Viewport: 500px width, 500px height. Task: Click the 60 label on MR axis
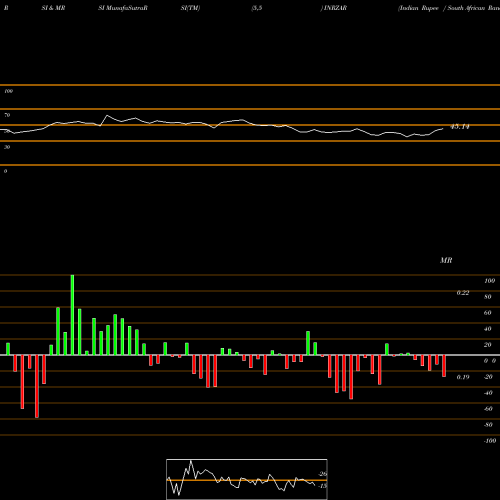[x=488, y=313]
